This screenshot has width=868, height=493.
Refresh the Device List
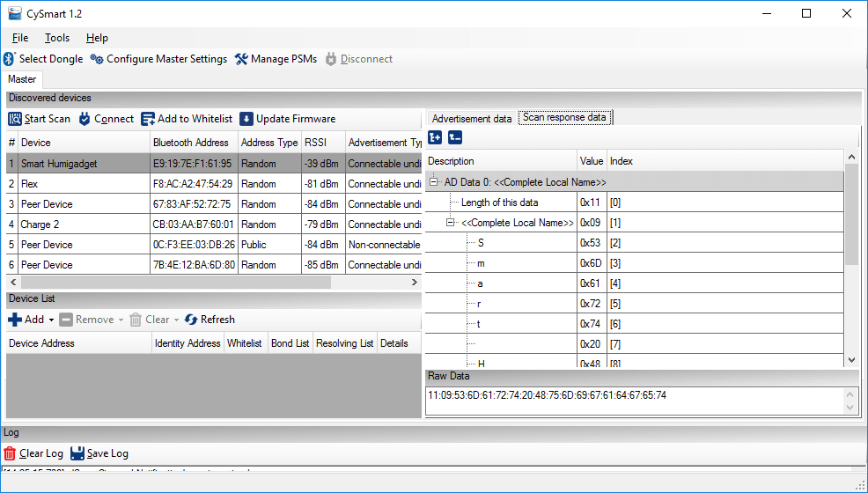click(x=210, y=320)
